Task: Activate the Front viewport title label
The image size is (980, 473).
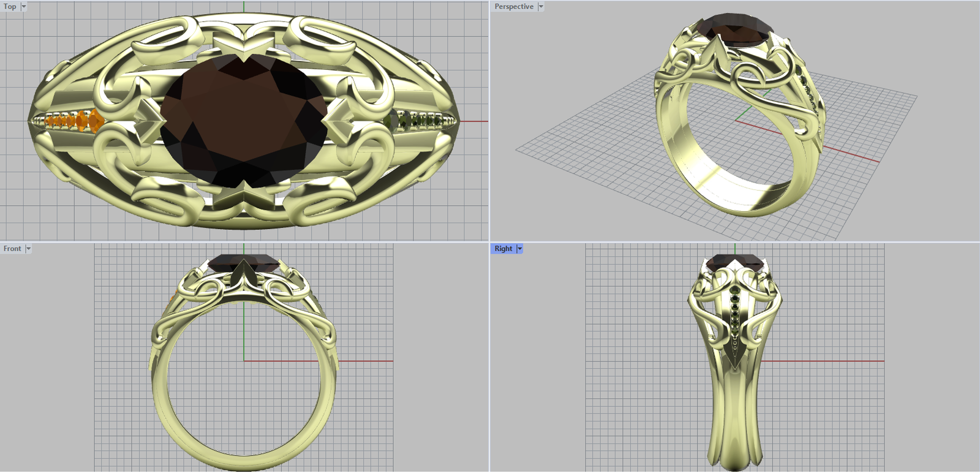Action: 12,249
